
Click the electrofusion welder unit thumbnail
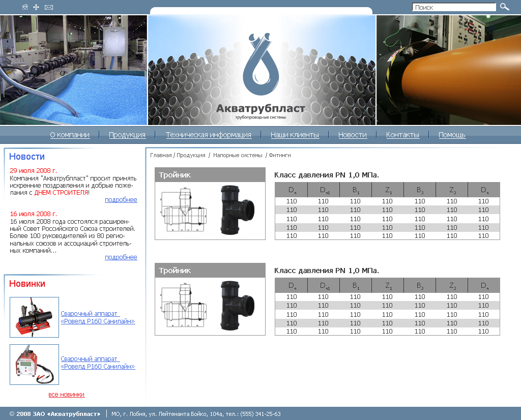click(34, 365)
